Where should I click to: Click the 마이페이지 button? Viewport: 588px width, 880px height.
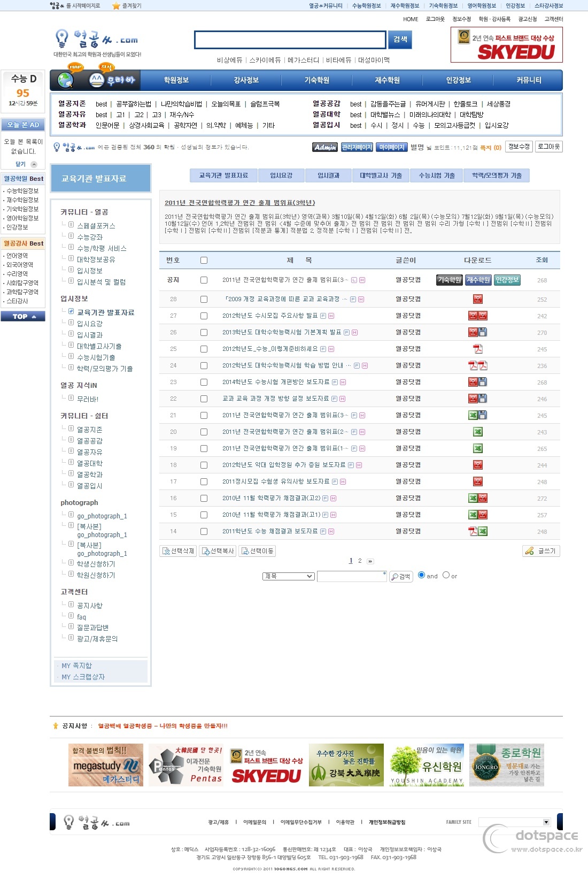pyautogui.click(x=392, y=147)
